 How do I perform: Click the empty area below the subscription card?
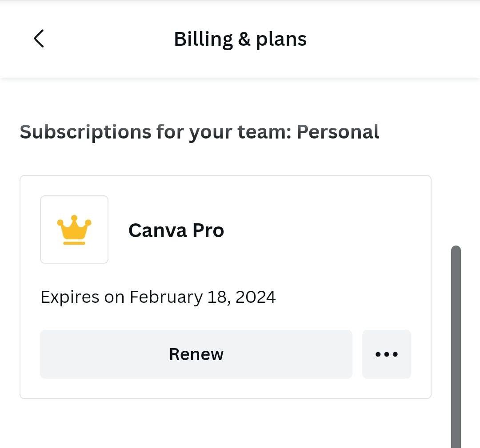pos(222,424)
